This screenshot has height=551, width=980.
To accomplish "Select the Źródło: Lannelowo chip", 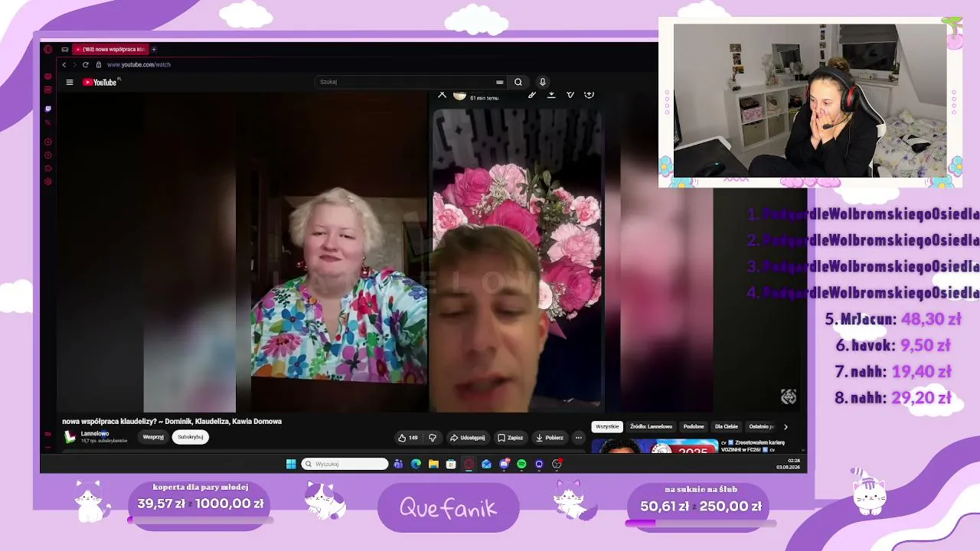I will pyautogui.click(x=651, y=426).
